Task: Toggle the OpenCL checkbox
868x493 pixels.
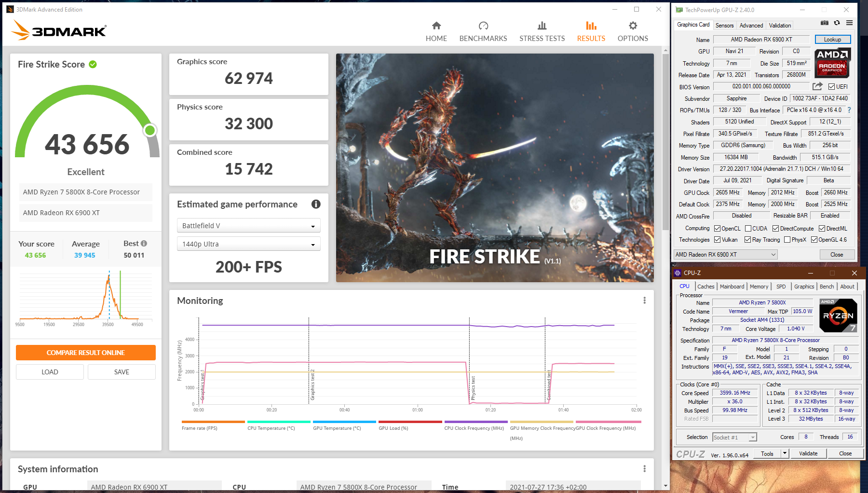Action: pos(718,229)
